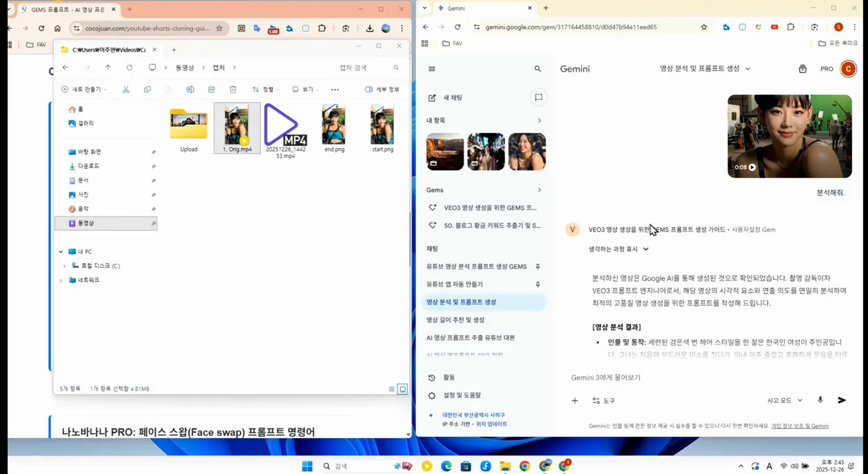Open the 개인 정보 보호 및 Gemini link

tap(800, 426)
